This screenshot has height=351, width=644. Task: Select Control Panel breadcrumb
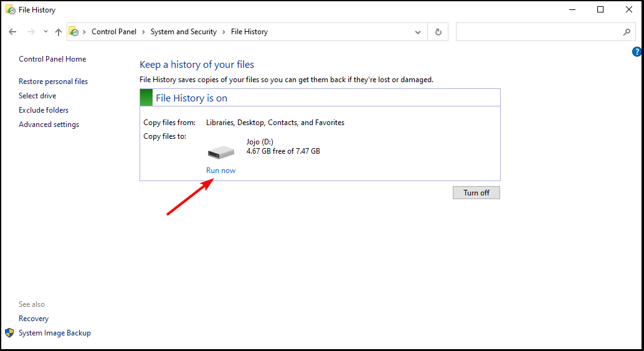click(x=114, y=32)
